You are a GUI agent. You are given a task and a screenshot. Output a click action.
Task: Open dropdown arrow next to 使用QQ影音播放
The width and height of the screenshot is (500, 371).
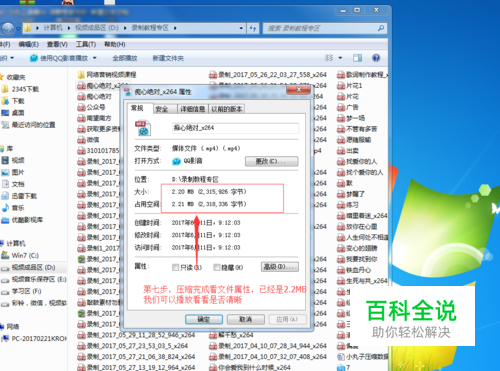[95, 58]
